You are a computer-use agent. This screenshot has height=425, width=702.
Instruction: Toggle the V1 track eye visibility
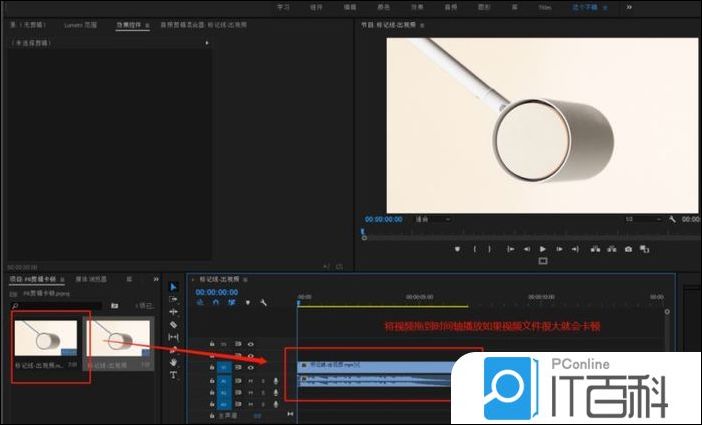click(251, 368)
